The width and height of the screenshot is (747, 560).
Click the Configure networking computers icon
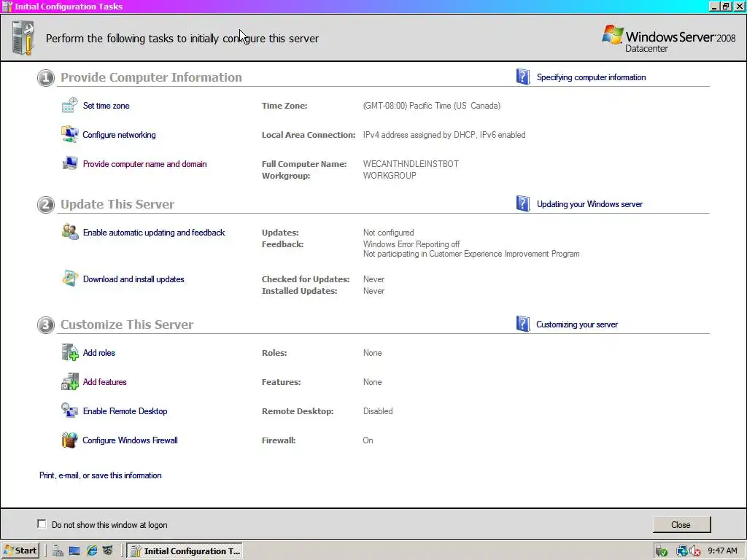69,134
